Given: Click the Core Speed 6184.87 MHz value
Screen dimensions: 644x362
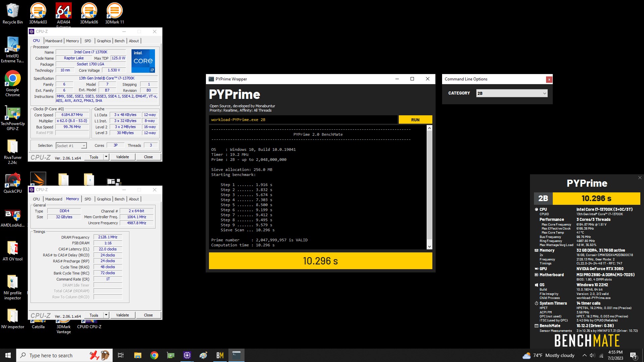Looking at the screenshot, I should (x=72, y=115).
